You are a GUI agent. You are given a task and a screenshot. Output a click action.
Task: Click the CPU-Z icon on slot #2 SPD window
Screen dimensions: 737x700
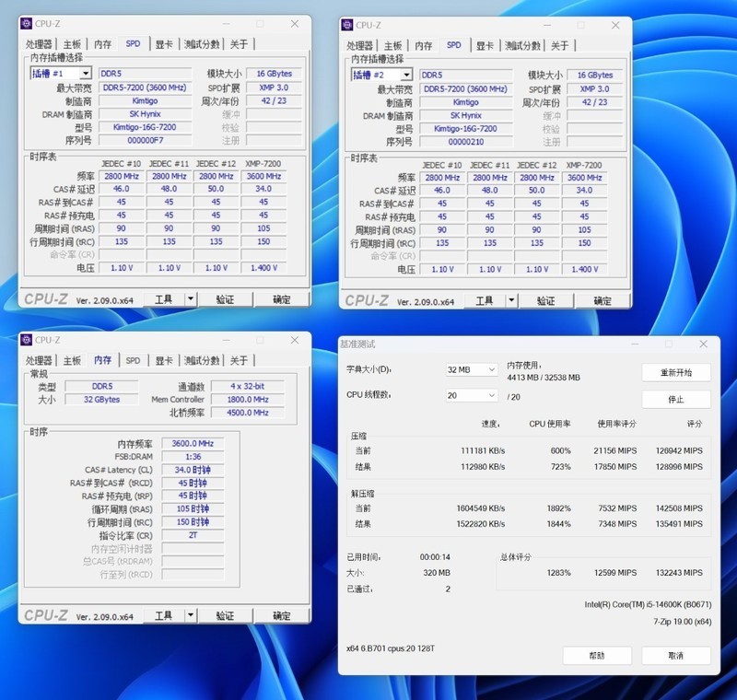[x=349, y=24]
